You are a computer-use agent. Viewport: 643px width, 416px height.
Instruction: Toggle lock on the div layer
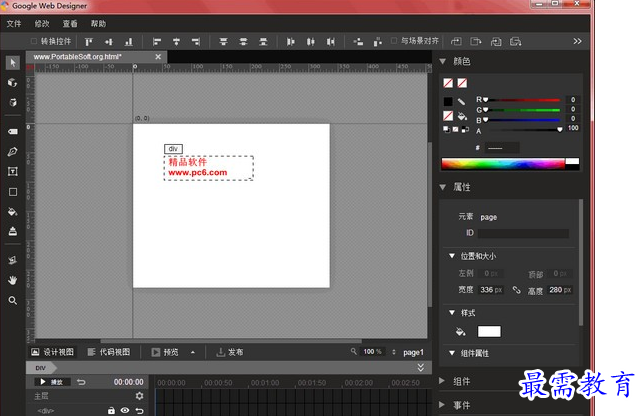111,410
